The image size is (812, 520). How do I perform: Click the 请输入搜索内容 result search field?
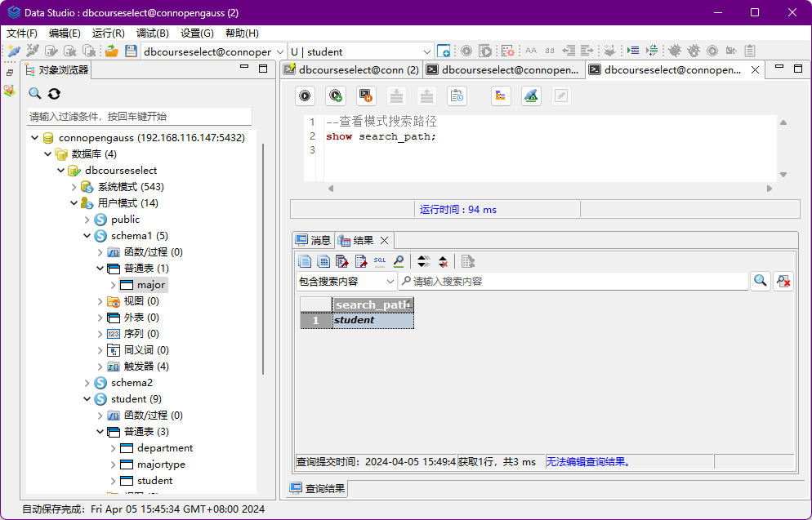coord(573,282)
